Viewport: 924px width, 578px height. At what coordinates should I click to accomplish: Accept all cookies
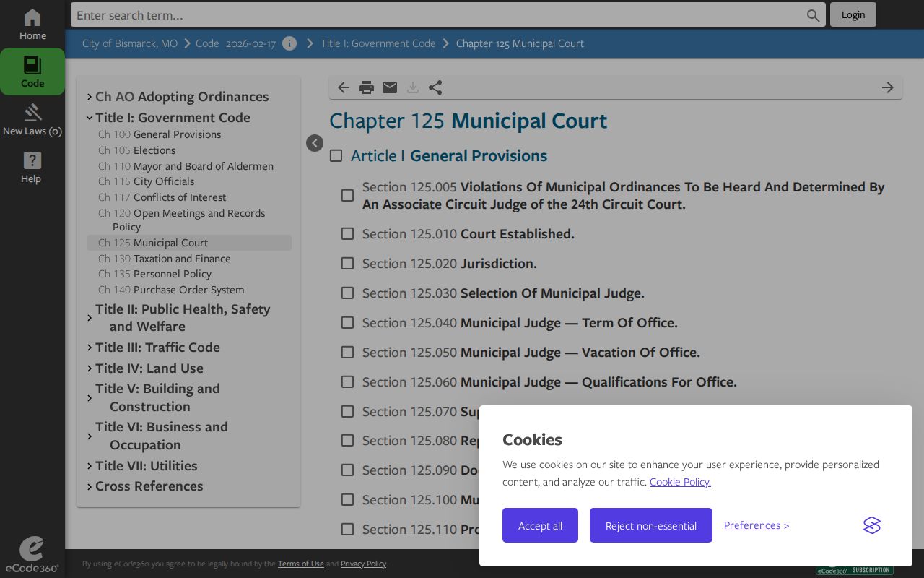pos(540,525)
